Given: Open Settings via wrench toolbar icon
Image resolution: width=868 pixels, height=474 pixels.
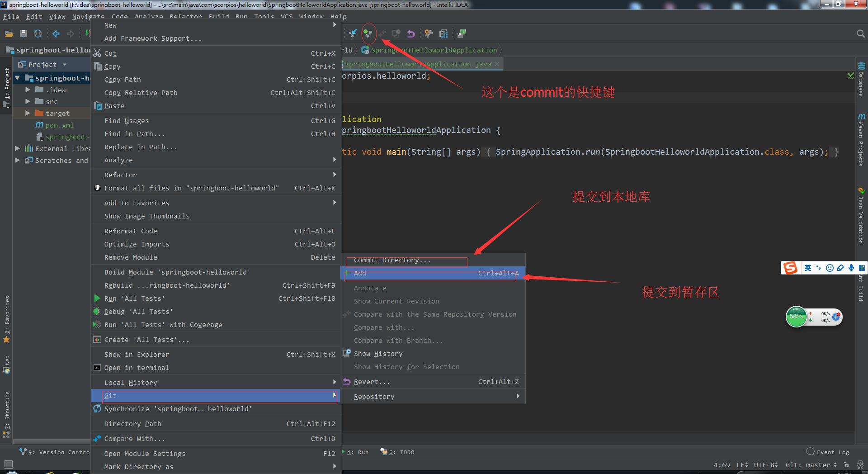Looking at the screenshot, I should click(429, 33).
